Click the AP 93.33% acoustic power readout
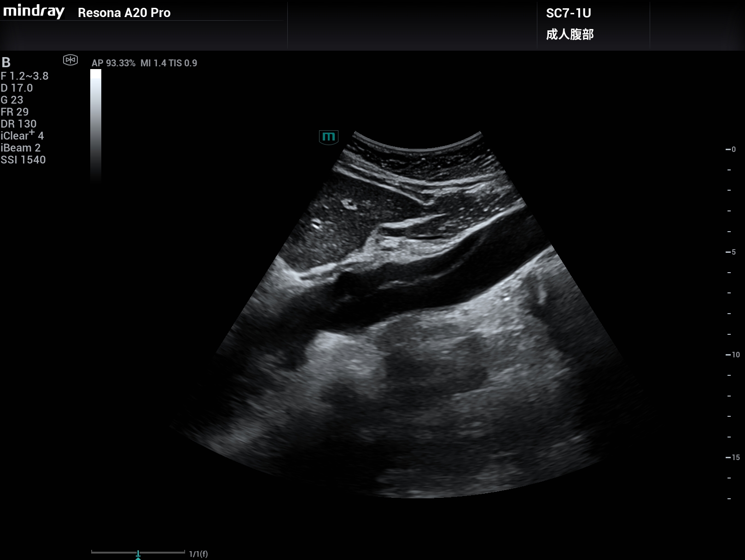 (114, 63)
